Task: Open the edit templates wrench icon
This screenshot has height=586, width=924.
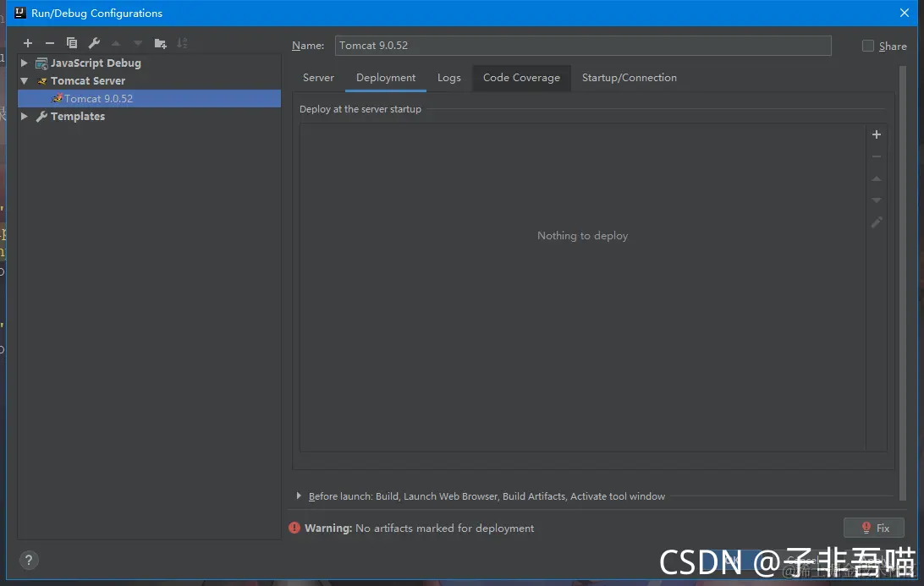Action: 94,43
